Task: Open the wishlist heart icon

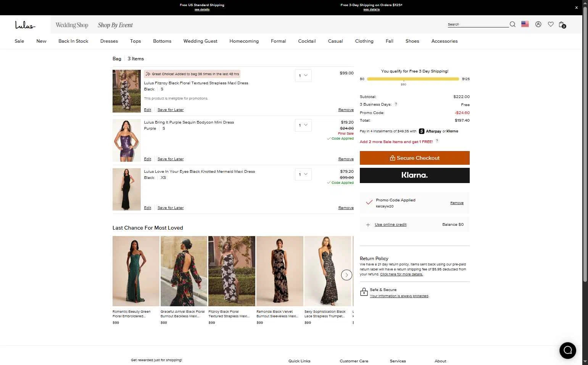Action: coord(551,24)
